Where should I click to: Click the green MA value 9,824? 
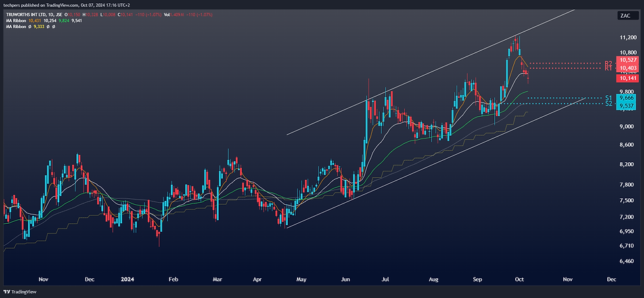64,20
